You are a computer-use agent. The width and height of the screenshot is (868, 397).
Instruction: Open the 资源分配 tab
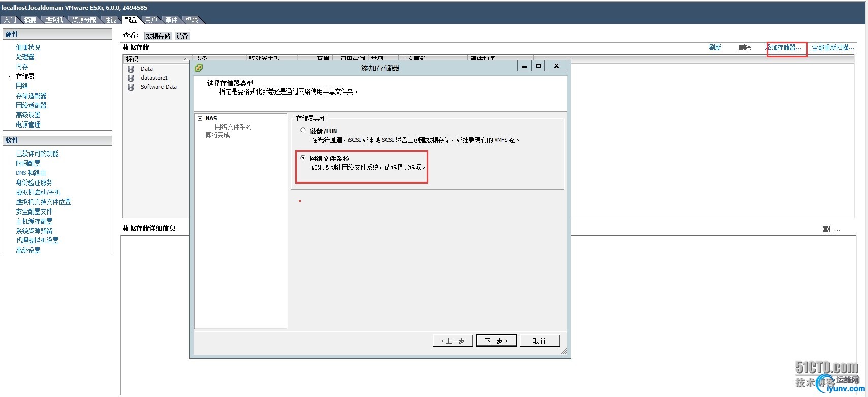(x=84, y=20)
